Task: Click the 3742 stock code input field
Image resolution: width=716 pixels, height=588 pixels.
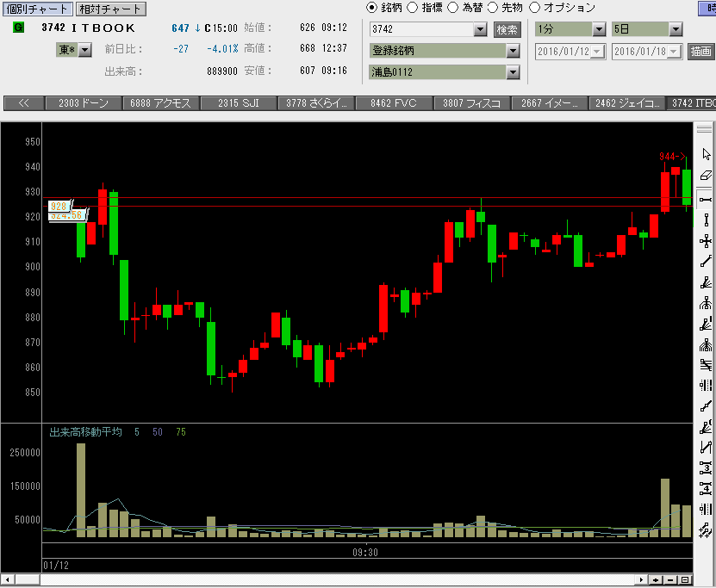Action: 421,29
